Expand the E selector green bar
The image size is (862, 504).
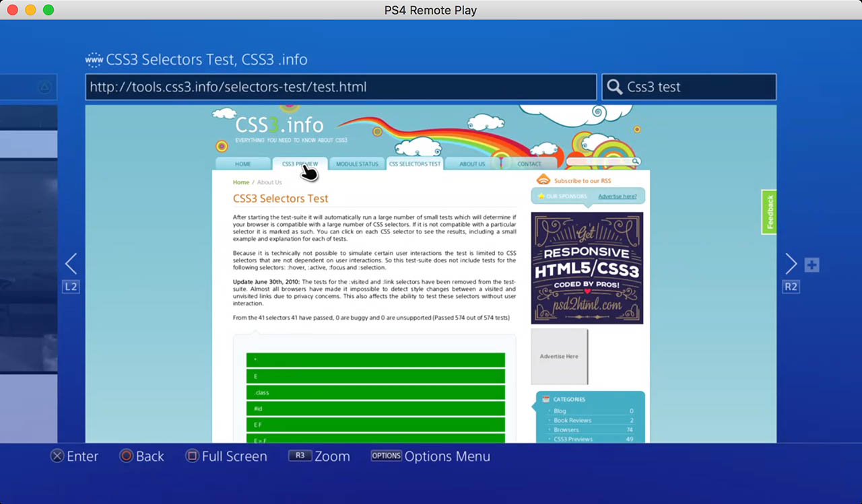[376, 376]
